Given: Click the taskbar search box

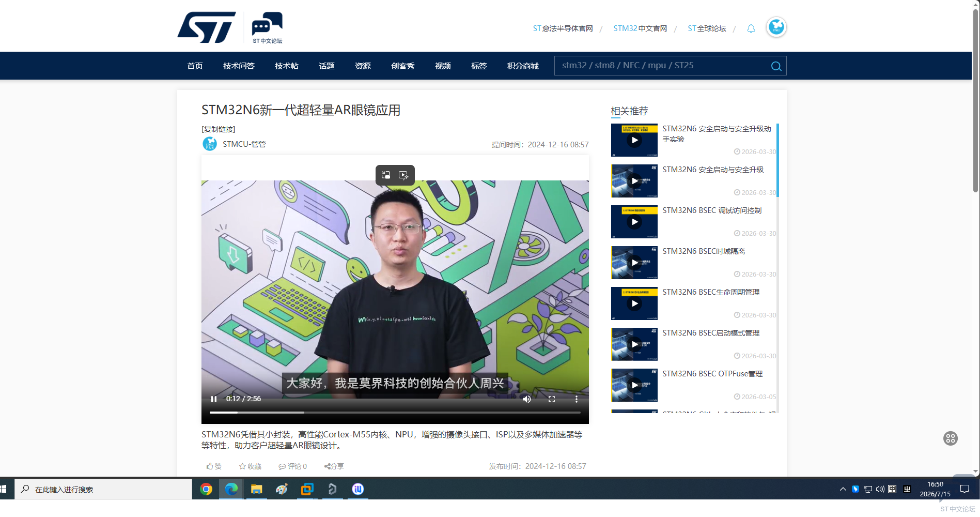Looking at the screenshot, I should pyautogui.click(x=103, y=489).
